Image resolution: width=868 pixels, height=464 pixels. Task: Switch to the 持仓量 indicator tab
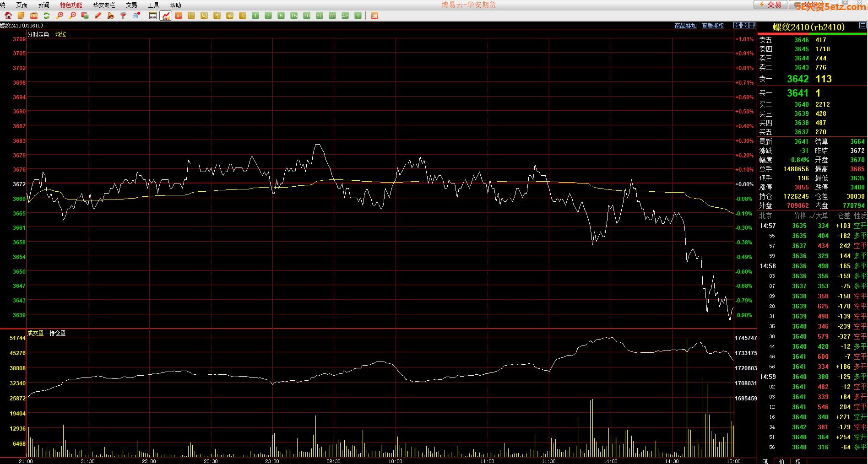click(x=57, y=334)
